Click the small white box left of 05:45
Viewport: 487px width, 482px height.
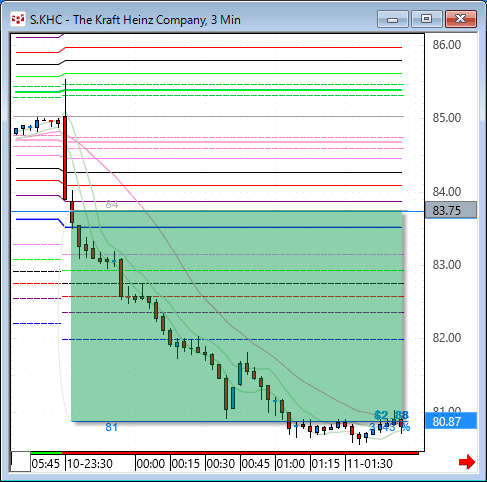click(21, 462)
